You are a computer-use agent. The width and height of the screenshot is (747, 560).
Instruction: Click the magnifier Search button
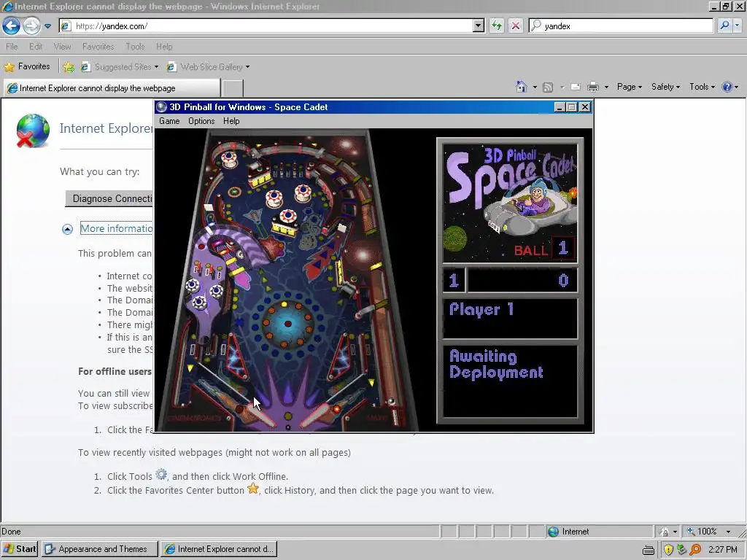point(724,26)
